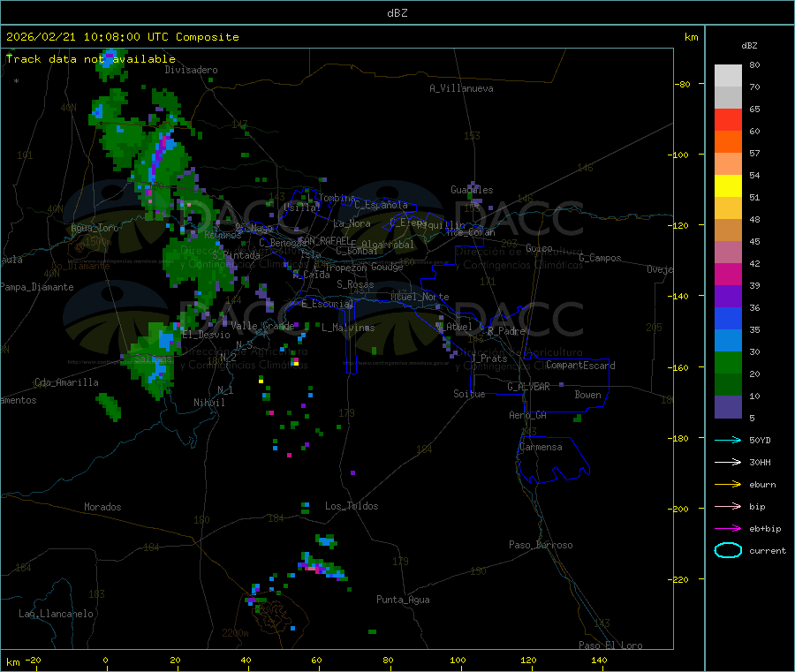The width and height of the screenshot is (795, 672).
Task: Click the Pampa_Diamante map label
Action: 36,287
